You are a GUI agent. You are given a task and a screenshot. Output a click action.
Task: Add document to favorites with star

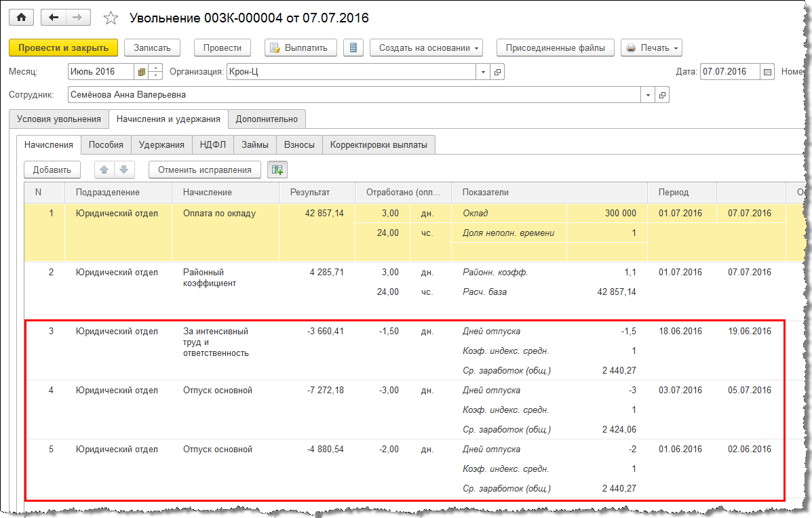111,18
